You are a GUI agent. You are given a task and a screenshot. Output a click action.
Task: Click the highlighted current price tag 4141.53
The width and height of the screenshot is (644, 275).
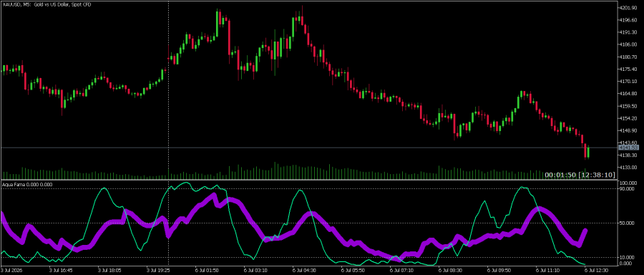point(629,147)
